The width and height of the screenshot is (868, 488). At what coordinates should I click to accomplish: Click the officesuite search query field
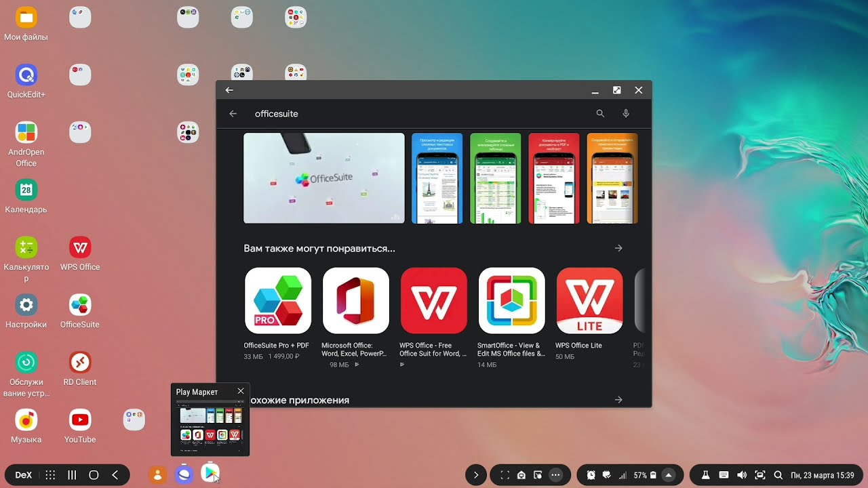point(277,114)
